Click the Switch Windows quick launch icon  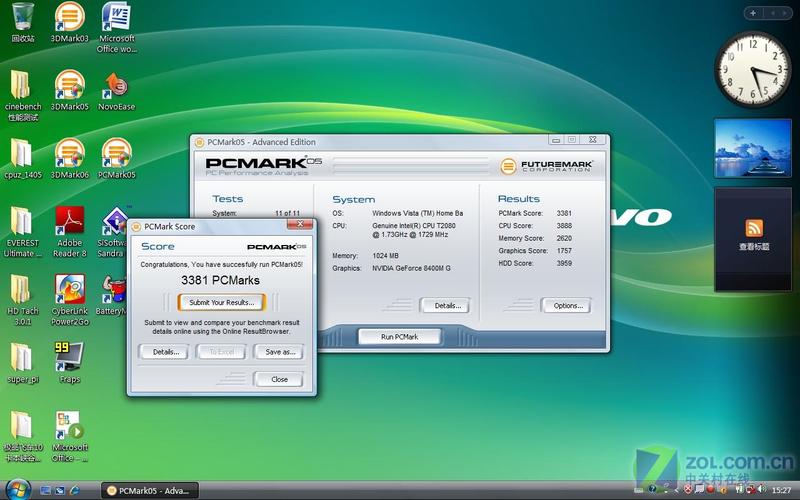pos(60,491)
